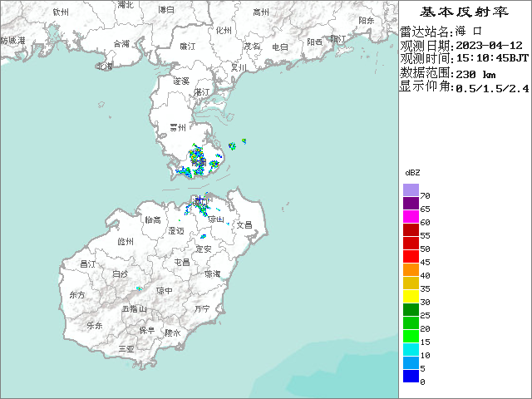
Task: Click the 阳东 map label
Action: (x=367, y=20)
